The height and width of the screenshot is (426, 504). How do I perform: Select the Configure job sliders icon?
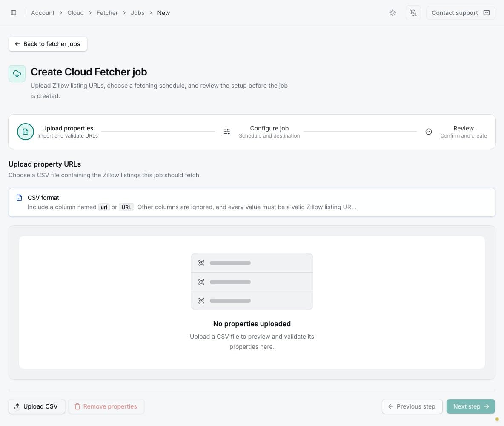(x=227, y=132)
